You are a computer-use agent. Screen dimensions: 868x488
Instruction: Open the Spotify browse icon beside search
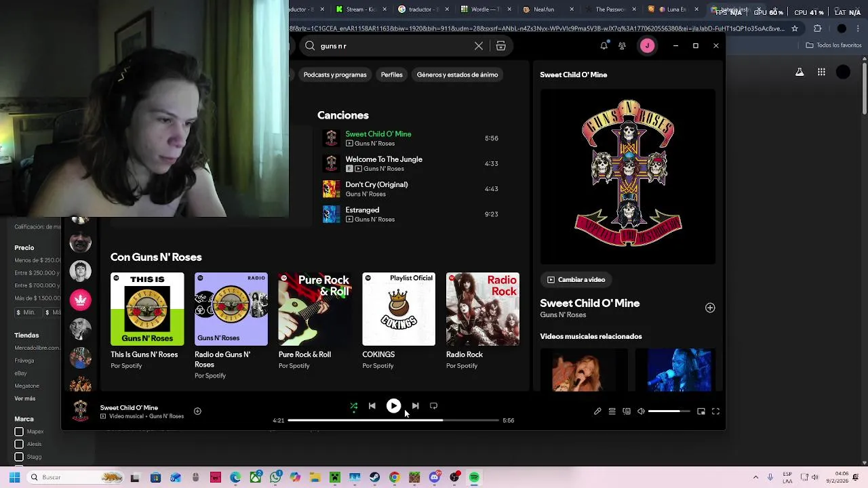(x=501, y=46)
